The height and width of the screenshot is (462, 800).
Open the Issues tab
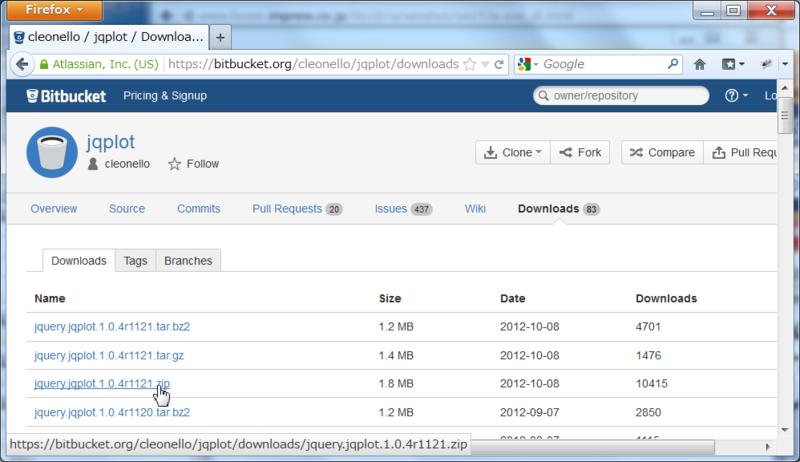pyautogui.click(x=403, y=209)
